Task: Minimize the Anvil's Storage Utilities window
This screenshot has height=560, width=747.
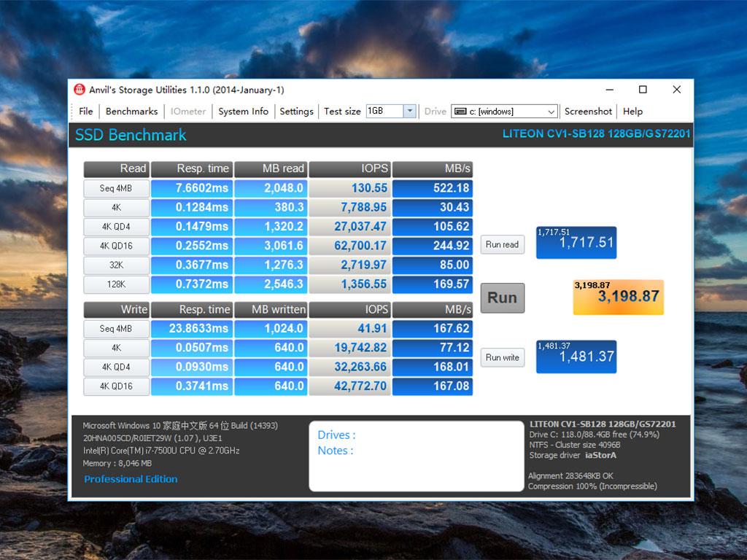Action: (x=610, y=90)
